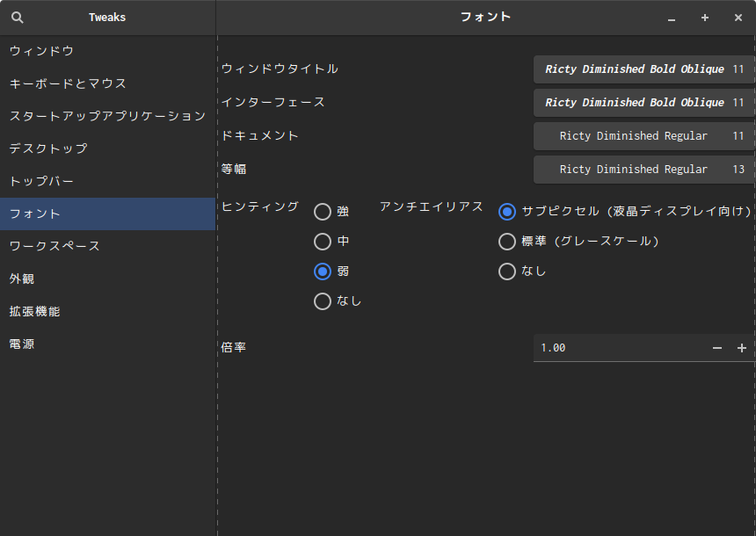The width and height of the screenshot is (756, 536).
Task: Open the ドキュメント font selector
Action: [643, 135]
